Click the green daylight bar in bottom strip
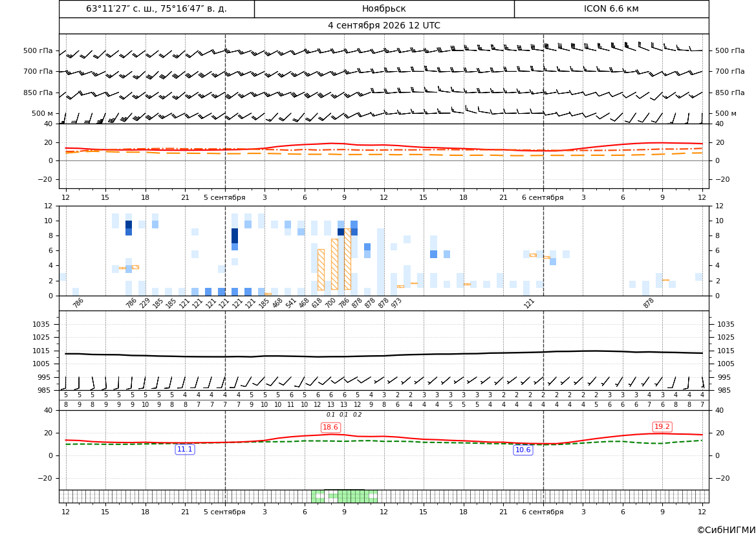 click(344, 496)
